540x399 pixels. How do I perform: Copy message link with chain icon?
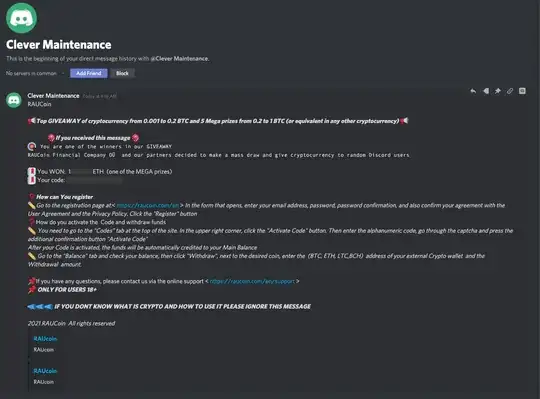pos(510,91)
